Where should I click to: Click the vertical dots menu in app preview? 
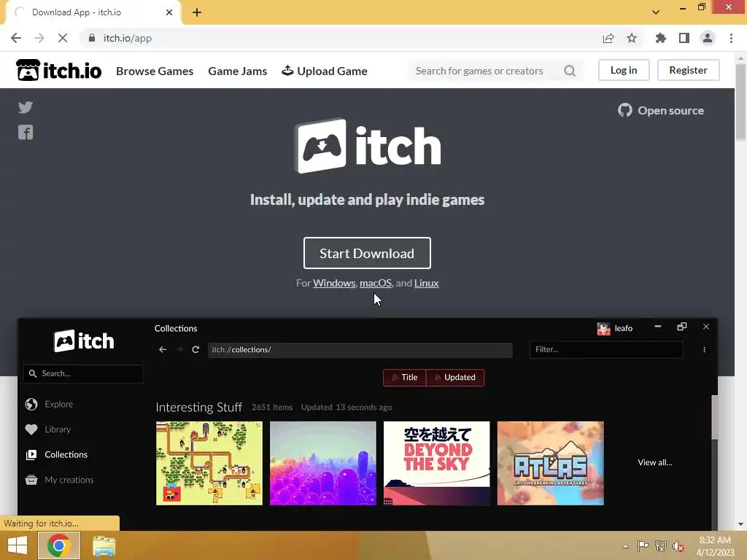(x=704, y=349)
